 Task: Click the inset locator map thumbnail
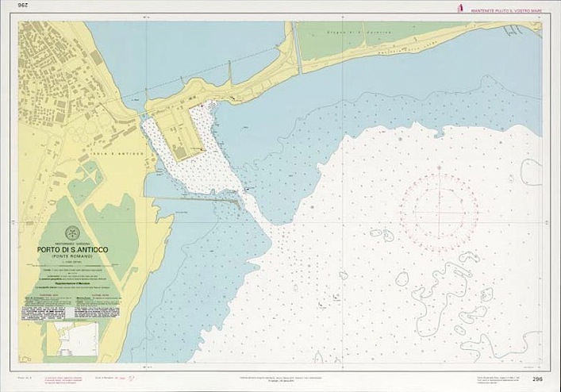(72, 337)
